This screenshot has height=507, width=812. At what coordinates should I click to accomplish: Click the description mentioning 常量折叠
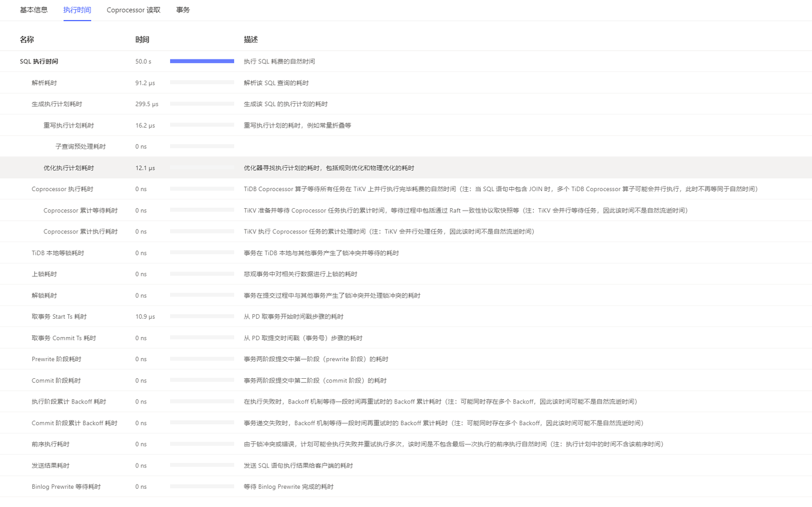(x=297, y=125)
